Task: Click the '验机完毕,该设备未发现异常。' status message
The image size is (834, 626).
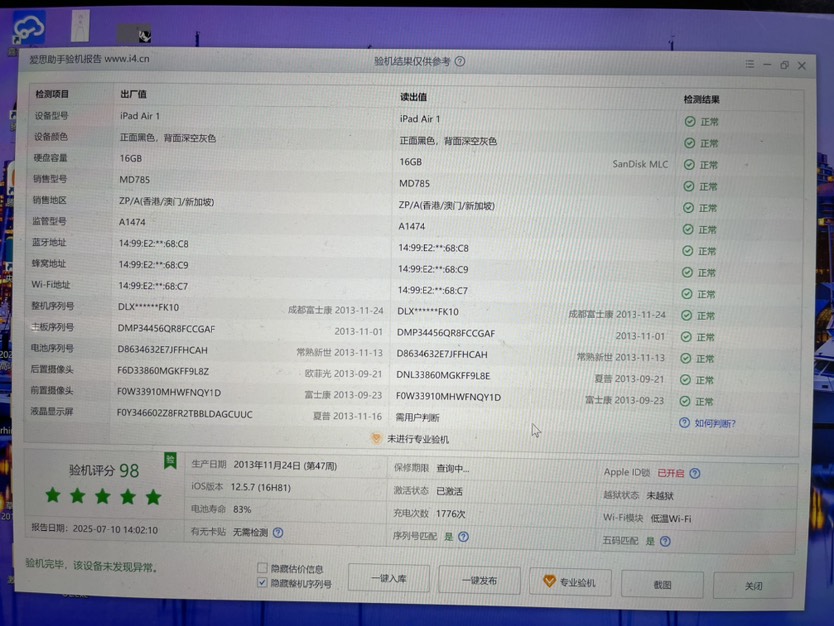Action: coord(91,566)
